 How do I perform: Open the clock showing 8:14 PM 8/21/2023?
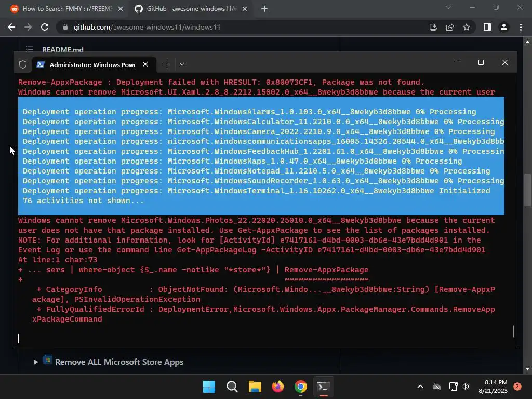pos(493,387)
